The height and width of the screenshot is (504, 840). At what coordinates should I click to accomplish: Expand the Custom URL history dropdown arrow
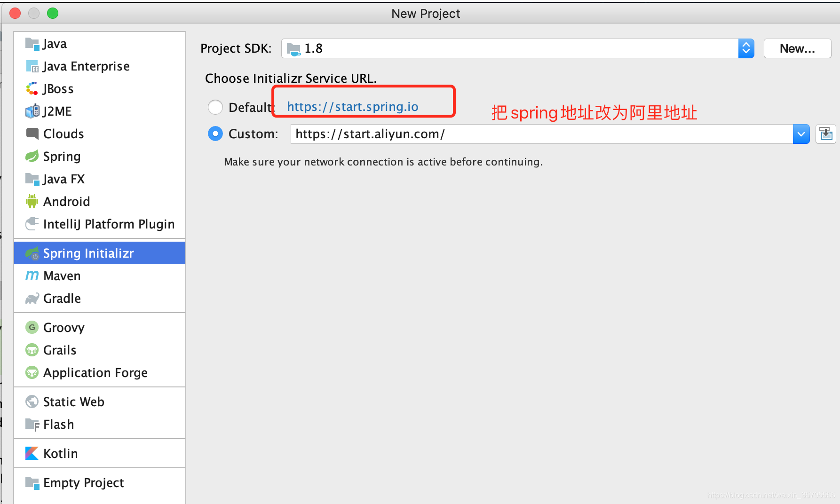coord(801,134)
